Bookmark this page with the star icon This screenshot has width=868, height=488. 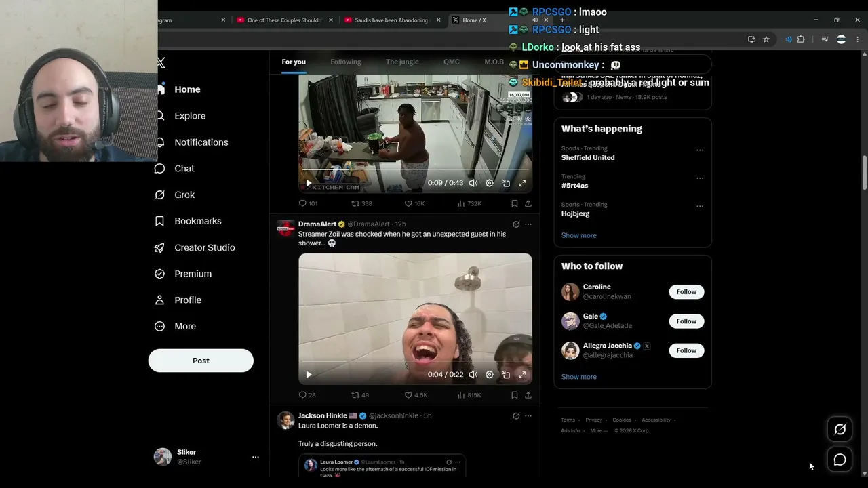coord(766,39)
